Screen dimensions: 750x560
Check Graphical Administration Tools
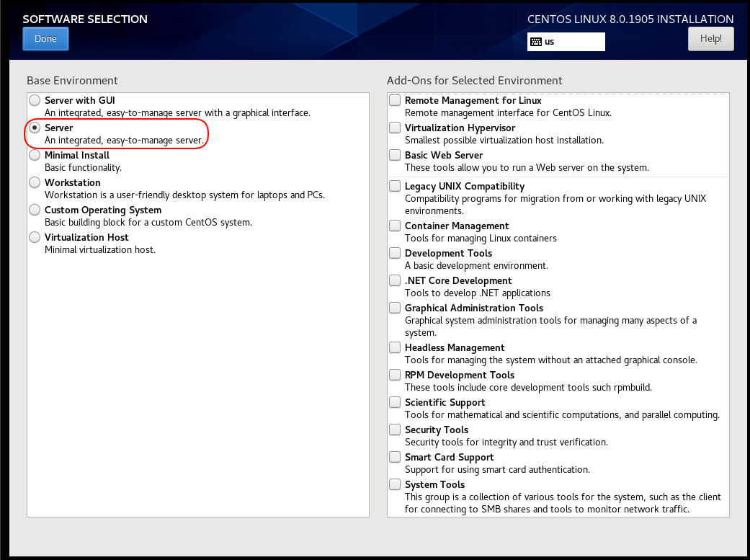(x=394, y=307)
